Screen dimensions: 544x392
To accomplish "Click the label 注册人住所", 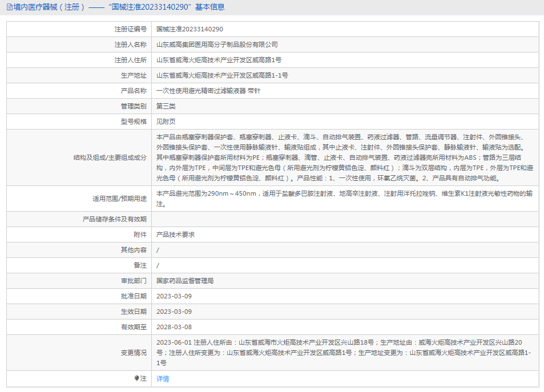I will (x=131, y=60).
